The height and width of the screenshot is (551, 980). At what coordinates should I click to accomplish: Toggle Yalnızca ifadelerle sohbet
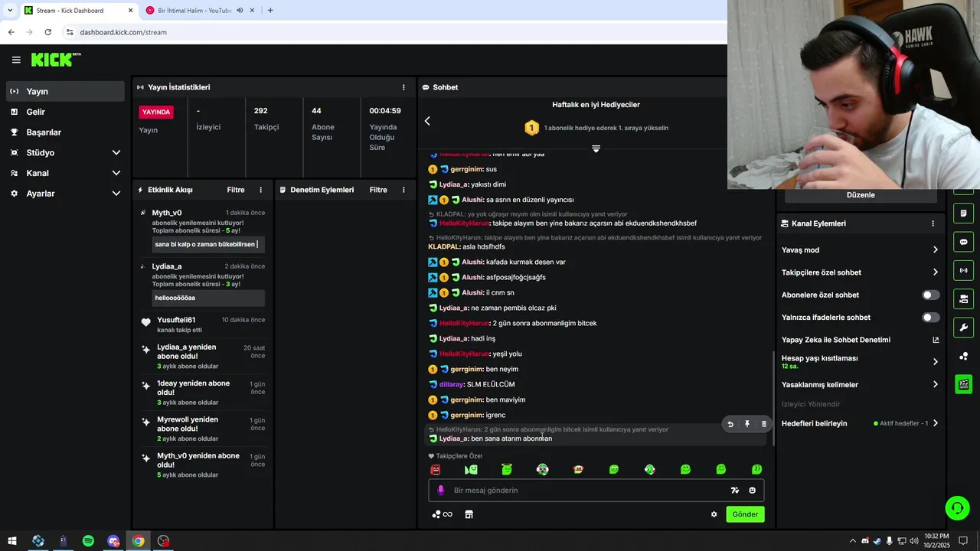(930, 318)
